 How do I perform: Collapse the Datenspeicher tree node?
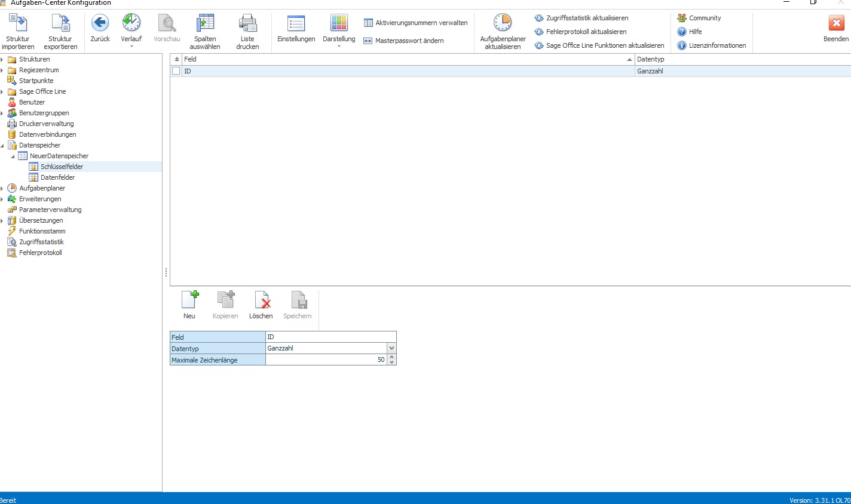[2, 145]
